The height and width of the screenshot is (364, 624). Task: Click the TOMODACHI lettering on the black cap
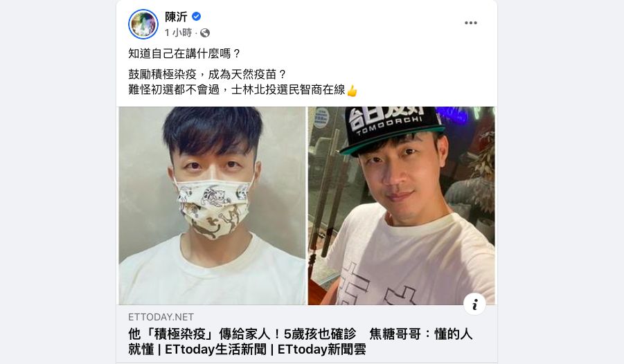point(389,125)
